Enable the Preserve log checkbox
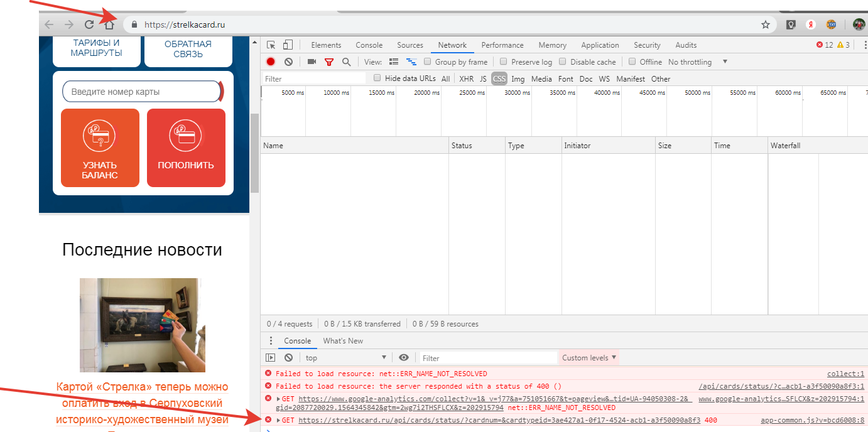The width and height of the screenshot is (868, 432). coord(504,62)
